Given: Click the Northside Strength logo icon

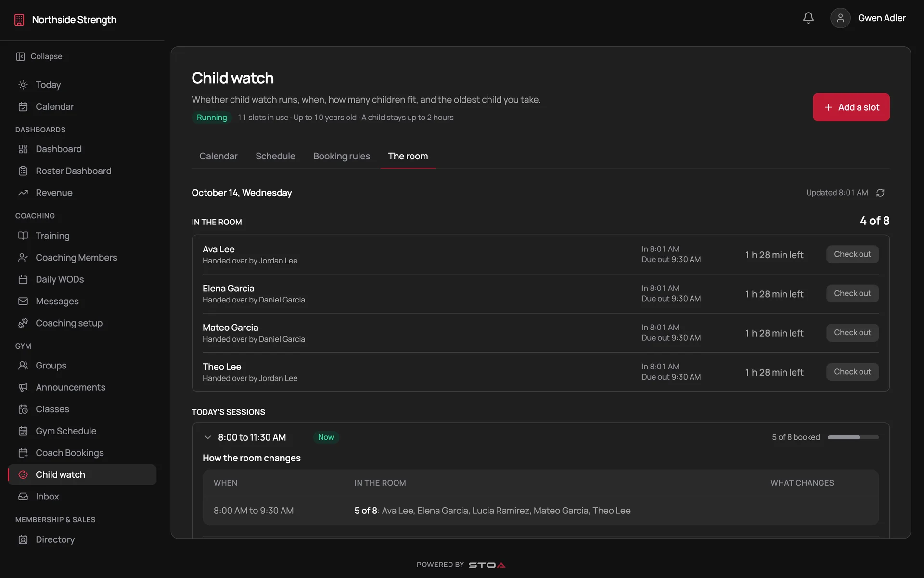Looking at the screenshot, I should (19, 20).
